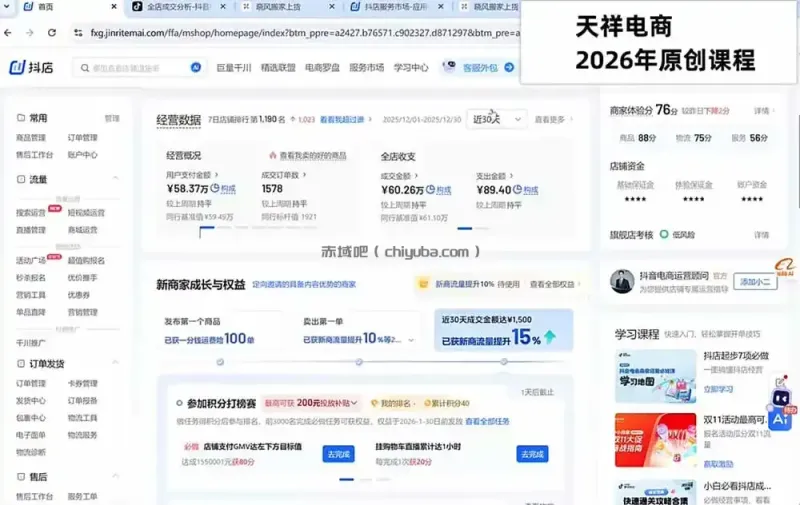Image resolution: width=800 pixels, height=505 pixels.
Task: Click the first 去完成 button for GMV task
Action: point(338,454)
